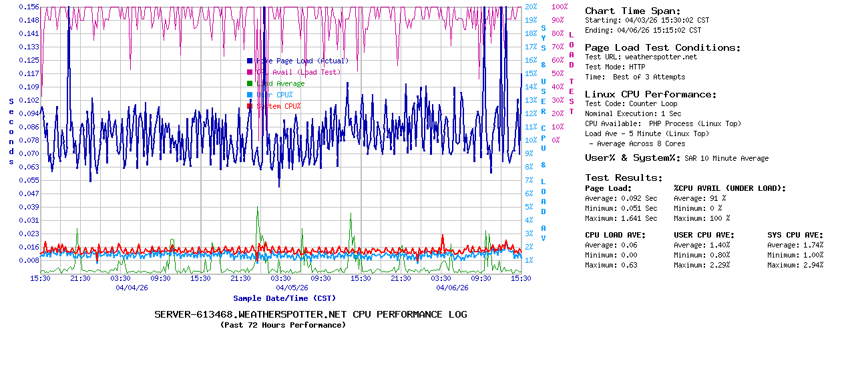Click the 20% label on SYS & USER CPU axis

531,7
